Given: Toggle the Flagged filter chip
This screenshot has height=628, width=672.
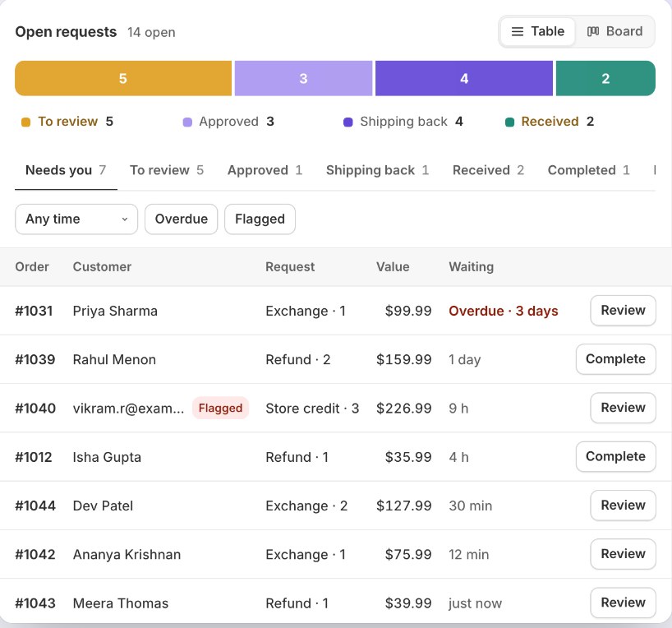Looking at the screenshot, I should pyautogui.click(x=260, y=219).
